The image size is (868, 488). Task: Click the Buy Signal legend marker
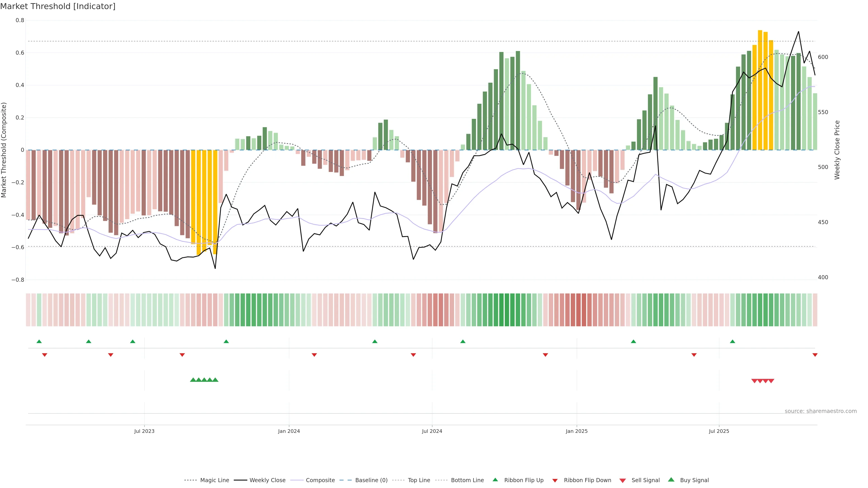[671, 480]
